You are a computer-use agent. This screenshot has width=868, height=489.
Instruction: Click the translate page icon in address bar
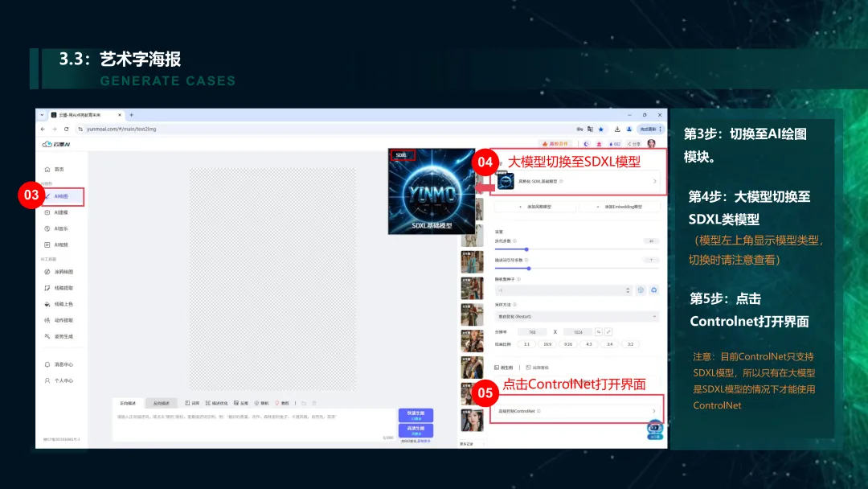click(x=590, y=129)
